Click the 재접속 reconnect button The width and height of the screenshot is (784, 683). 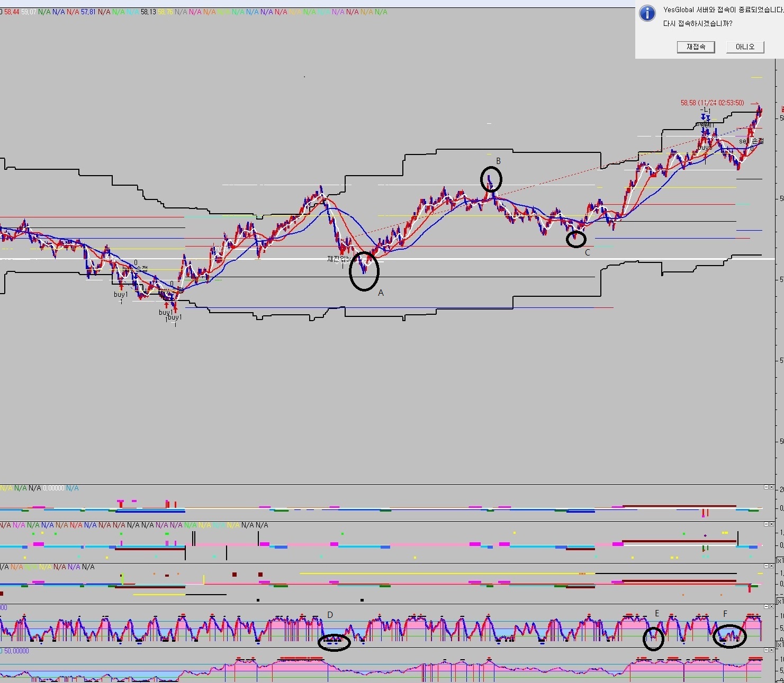696,47
